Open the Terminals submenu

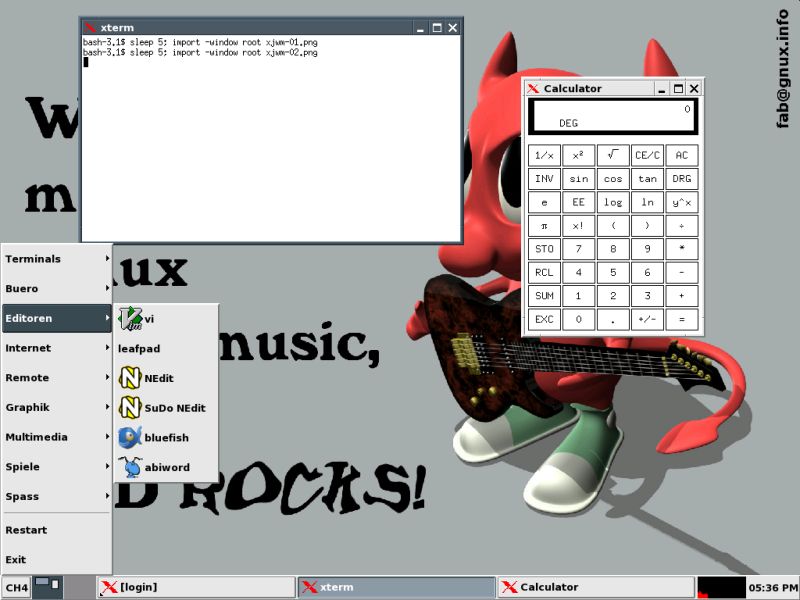pyautogui.click(x=57, y=259)
